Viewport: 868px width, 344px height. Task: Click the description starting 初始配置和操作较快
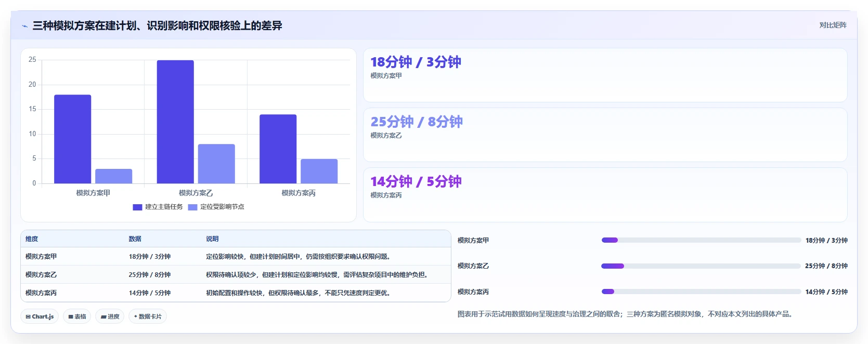[299, 293]
